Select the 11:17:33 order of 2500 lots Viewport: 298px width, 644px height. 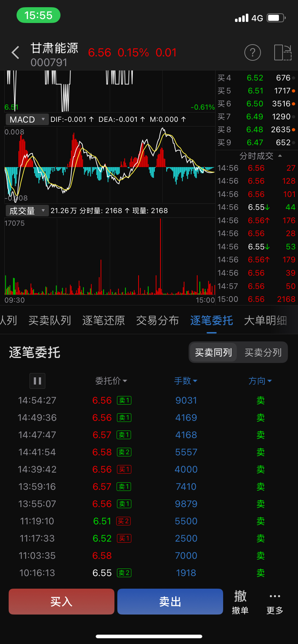(x=149, y=538)
